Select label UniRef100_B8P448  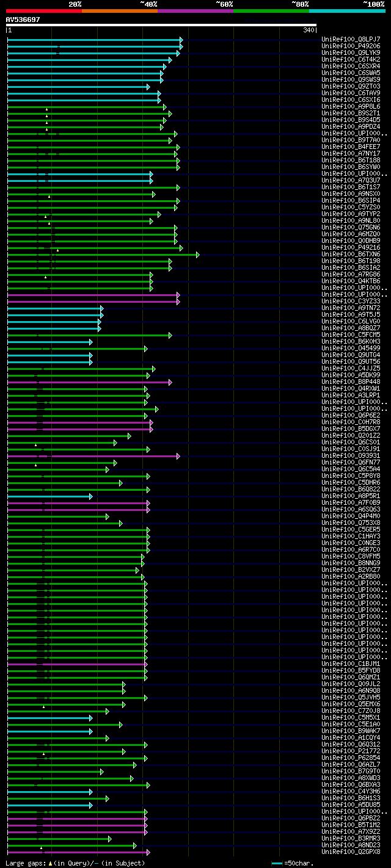tap(351, 382)
